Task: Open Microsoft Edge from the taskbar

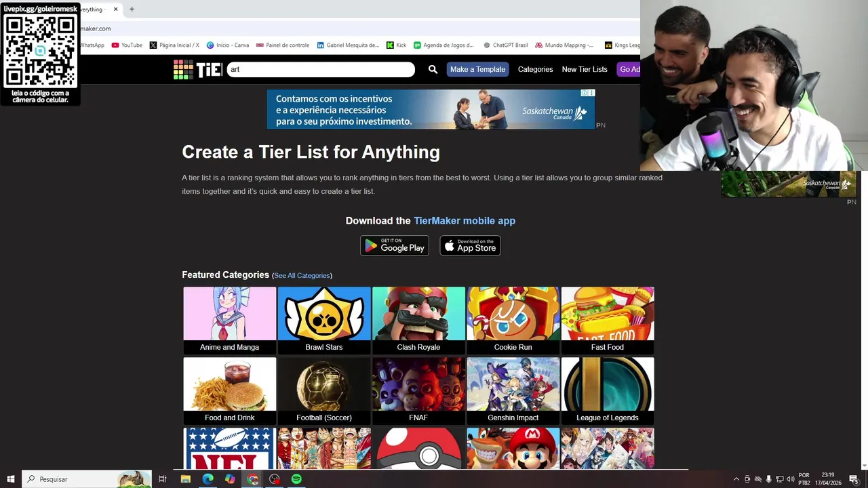Action: 208,479
